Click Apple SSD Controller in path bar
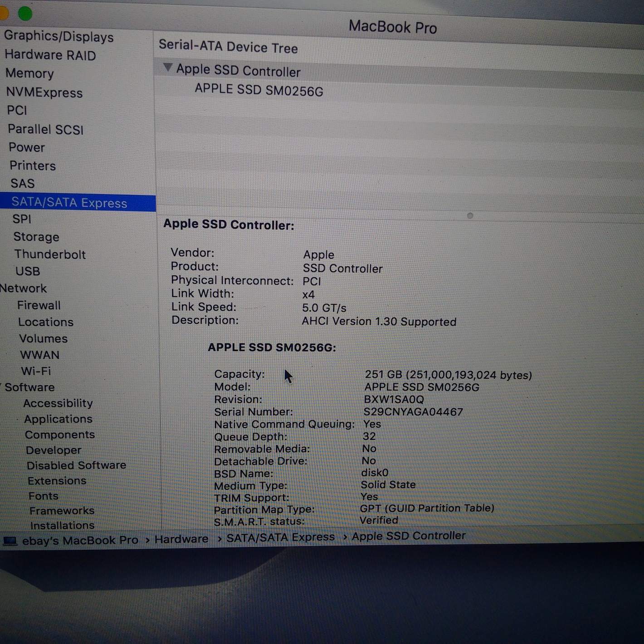This screenshot has width=644, height=644. [x=409, y=536]
